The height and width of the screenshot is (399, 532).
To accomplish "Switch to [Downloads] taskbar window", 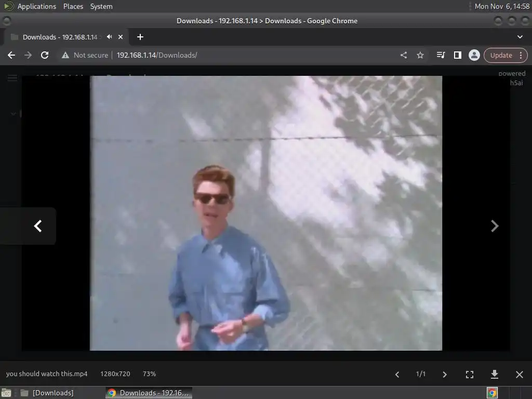I will (x=47, y=393).
